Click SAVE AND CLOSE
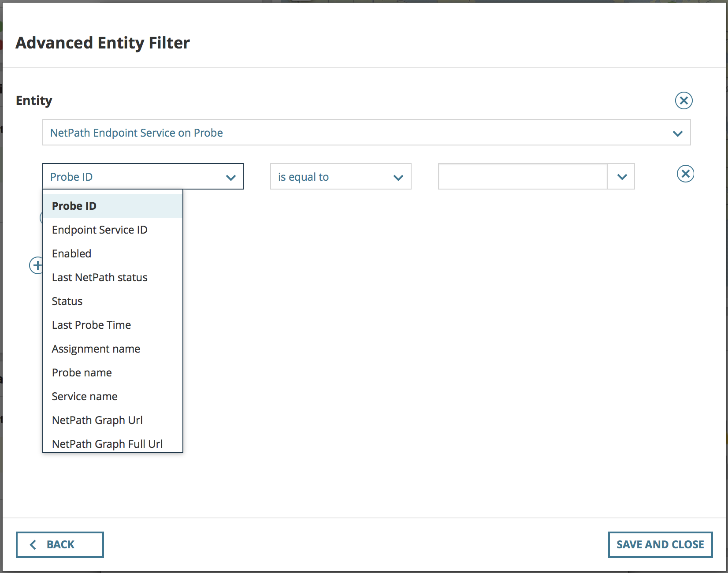The height and width of the screenshot is (573, 728). coord(660,545)
